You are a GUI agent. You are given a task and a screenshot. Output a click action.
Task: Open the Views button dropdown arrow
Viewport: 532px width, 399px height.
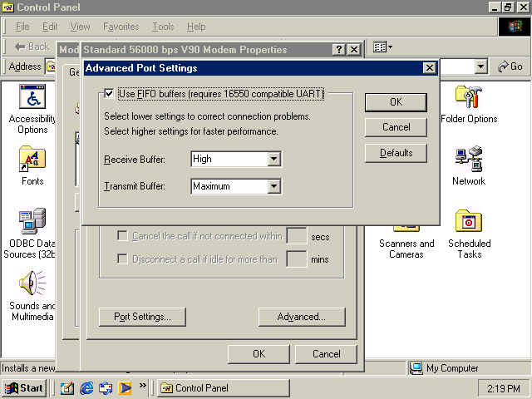390,47
